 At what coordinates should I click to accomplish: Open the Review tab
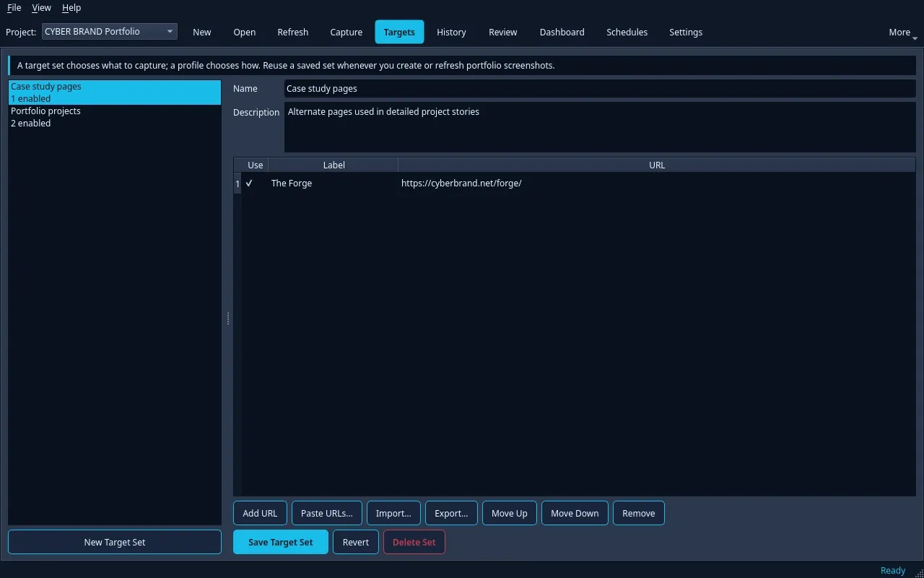pos(503,32)
